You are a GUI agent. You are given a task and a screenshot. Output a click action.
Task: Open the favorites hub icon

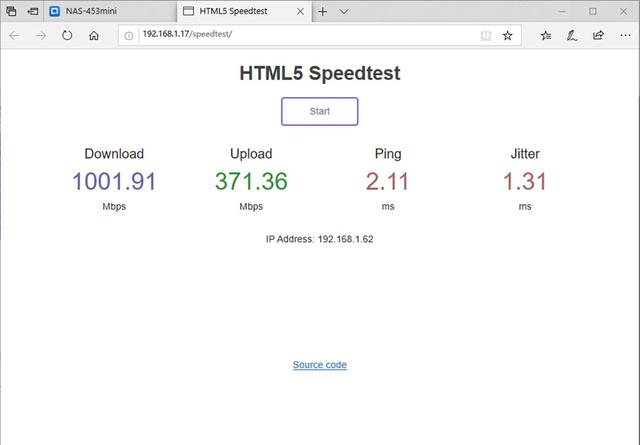pyautogui.click(x=546, y=36)
